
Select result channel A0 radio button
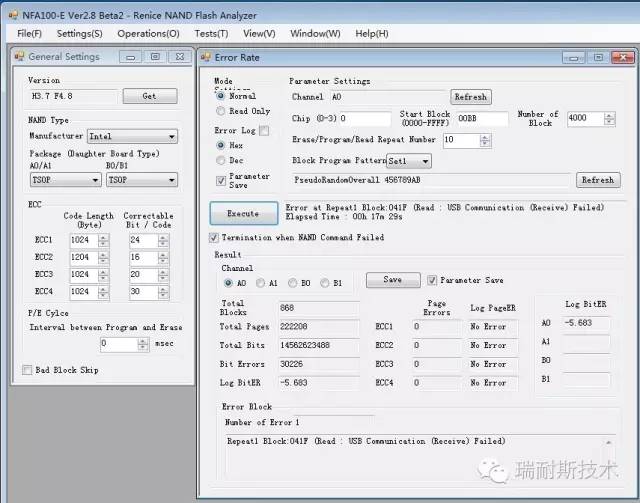pos(228,283)
